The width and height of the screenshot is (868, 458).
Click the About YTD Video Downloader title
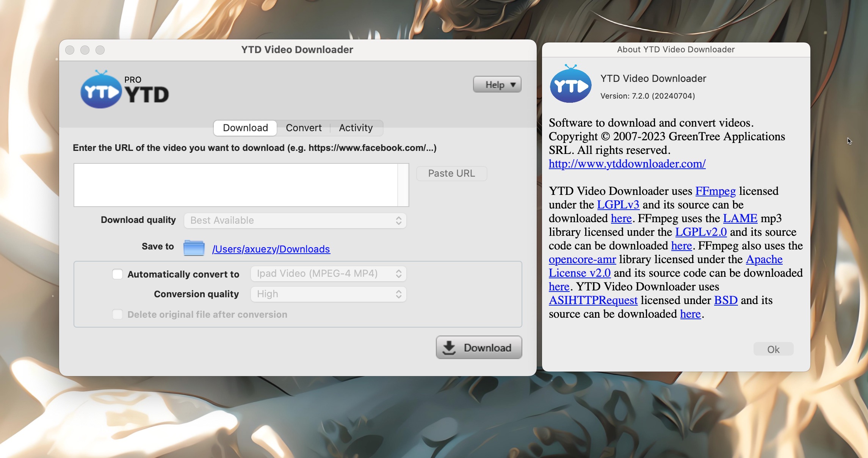pyautogui.click(x=675, y=49)
